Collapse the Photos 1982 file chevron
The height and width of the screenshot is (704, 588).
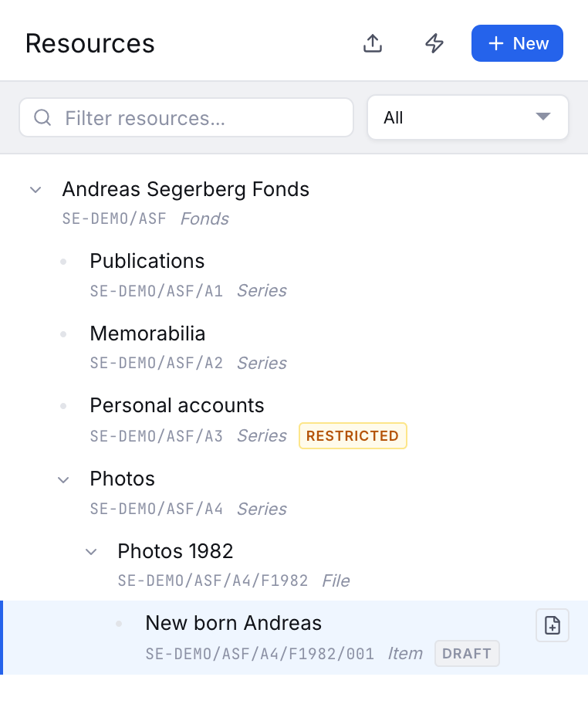(91, 552)
